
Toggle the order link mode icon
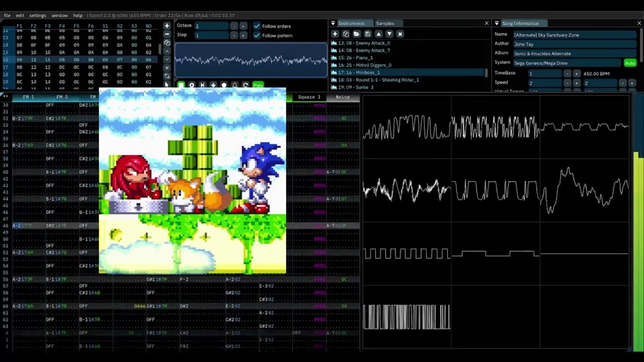(x=167, y=76)
